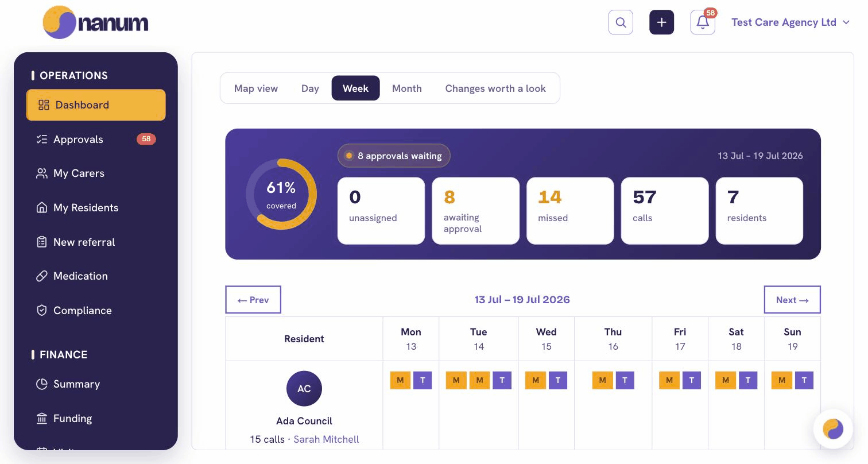Viewport: 868px width, 464px height.
Task: Click the Summary pie chart icon
Action: (41, 384)
